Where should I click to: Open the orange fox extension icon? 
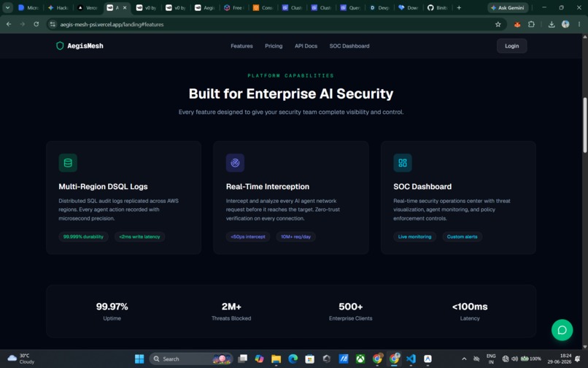point(517,24)
